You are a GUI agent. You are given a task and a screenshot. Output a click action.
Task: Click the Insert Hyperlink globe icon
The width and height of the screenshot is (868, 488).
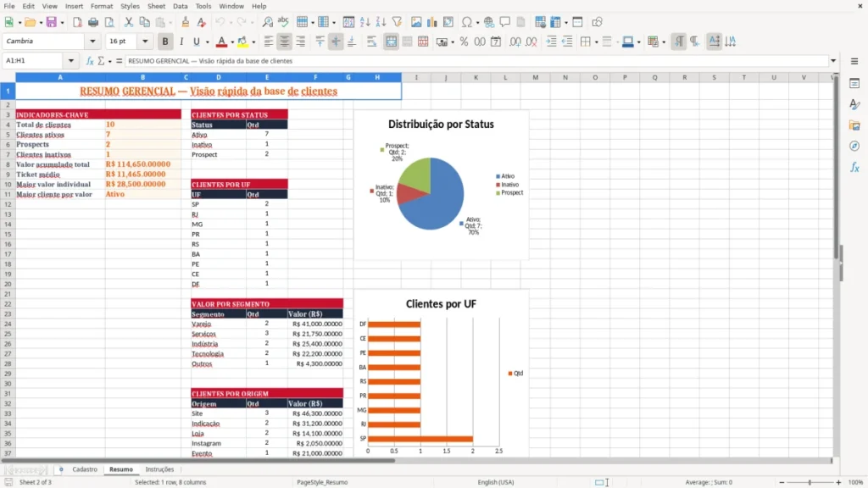point(489,22)
